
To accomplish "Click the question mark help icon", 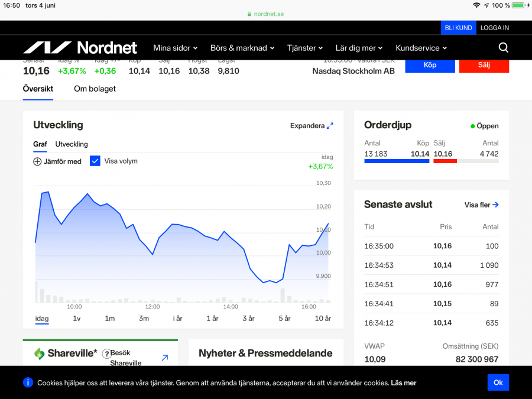I will [106, 353].
